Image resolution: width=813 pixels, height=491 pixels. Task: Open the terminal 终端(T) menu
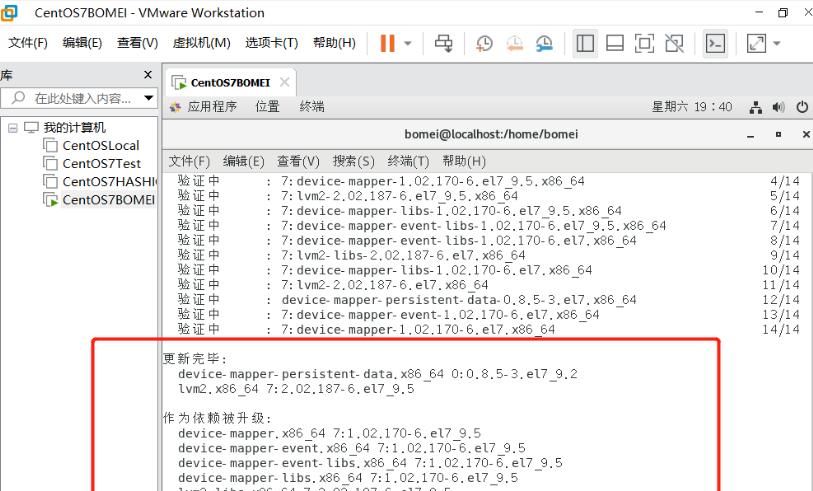pos(408,162)
